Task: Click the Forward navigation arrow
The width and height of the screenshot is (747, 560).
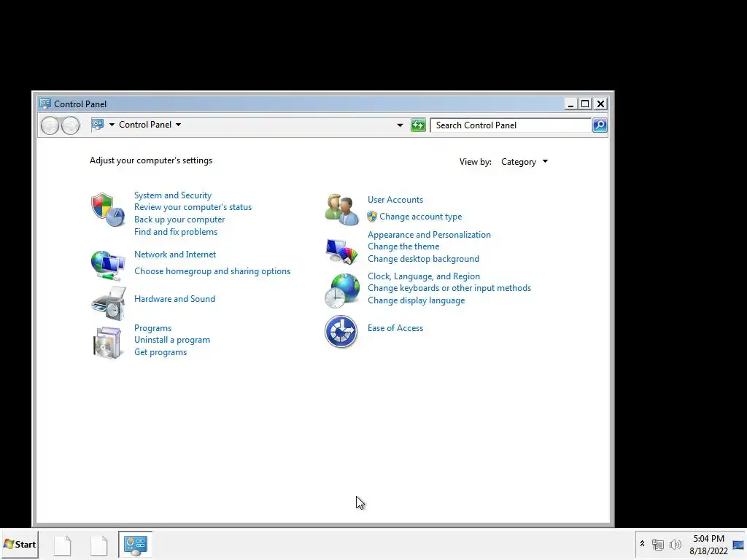Action: pos(71,125)
